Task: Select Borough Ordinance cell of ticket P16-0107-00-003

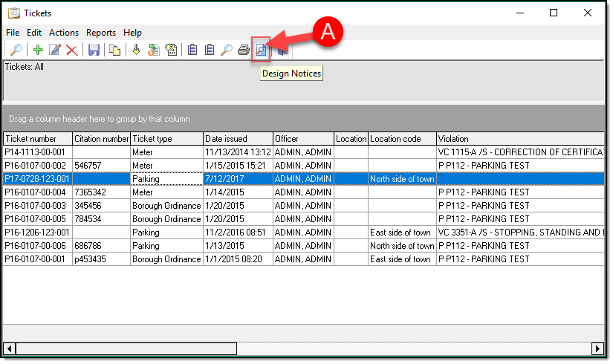Action: click(166, 206)
